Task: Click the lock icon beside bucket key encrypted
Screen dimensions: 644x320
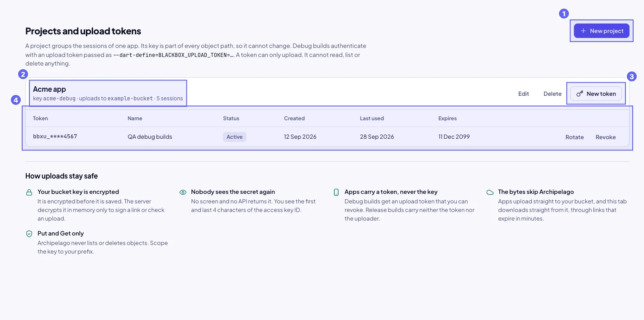Action: coord(29,192)
